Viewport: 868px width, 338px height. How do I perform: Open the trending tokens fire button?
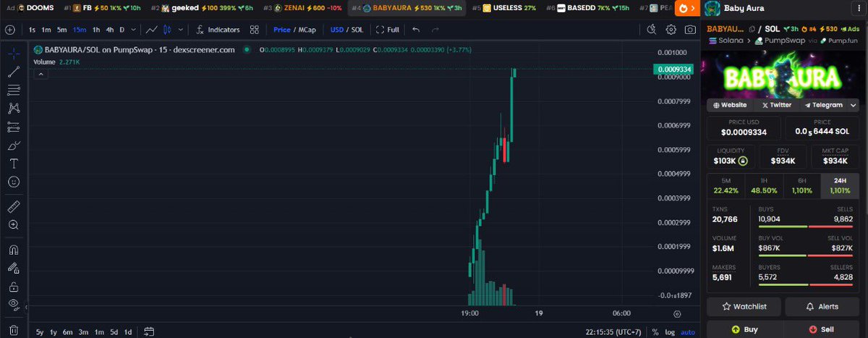click(x=686, y=9)
